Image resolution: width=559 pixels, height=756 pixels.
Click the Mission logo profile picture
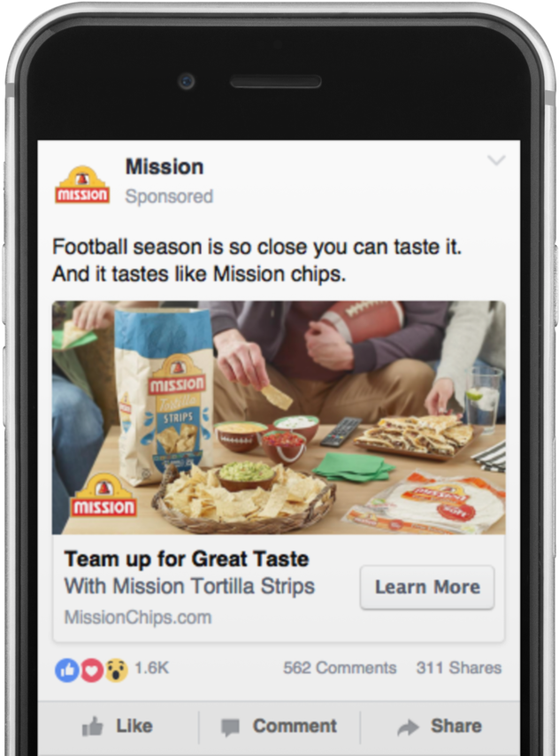[82, 185]
